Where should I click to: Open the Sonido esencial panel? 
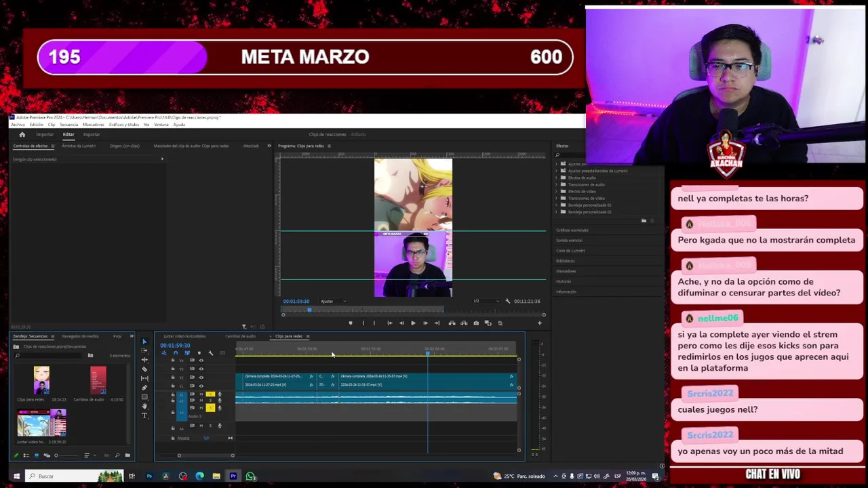[x=569, y=240]
